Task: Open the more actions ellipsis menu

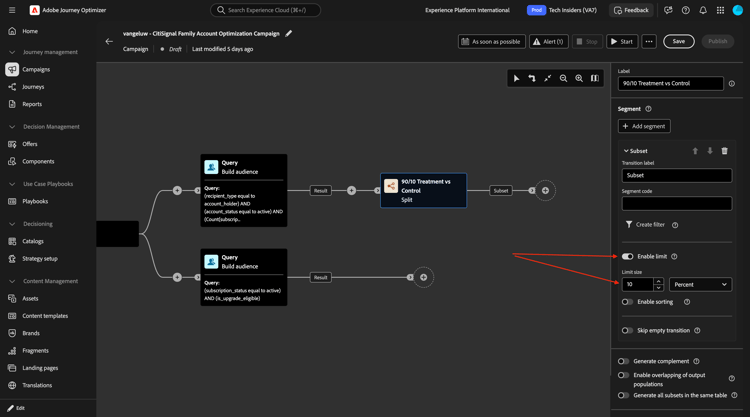Action: pyautogui.click(x=649, y=42)
